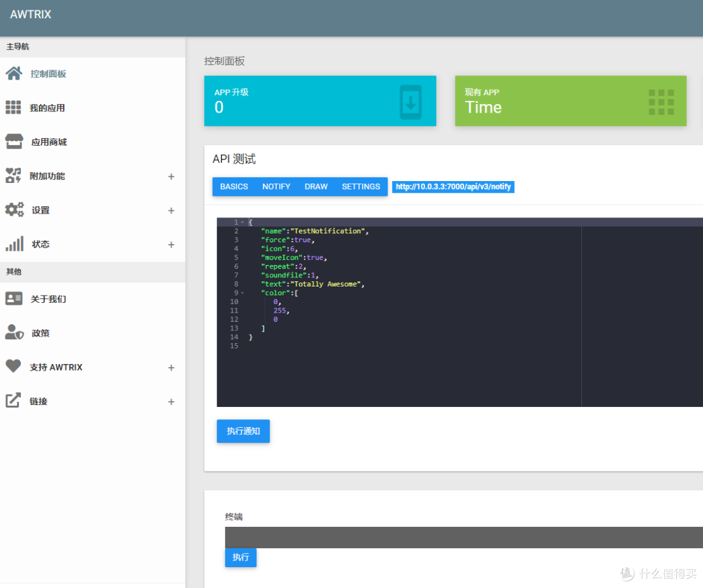The image size is (703, 588).
Task: Open 我的应用 grid icon
Action: [x=13, y=107]
